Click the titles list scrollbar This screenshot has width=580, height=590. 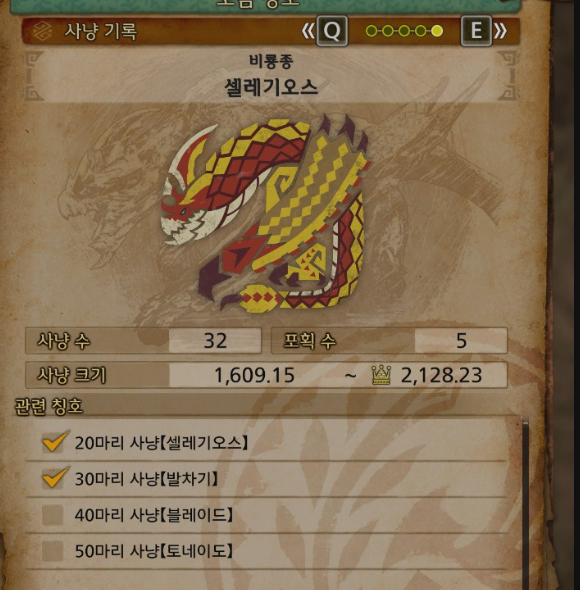tap(525, 504)
